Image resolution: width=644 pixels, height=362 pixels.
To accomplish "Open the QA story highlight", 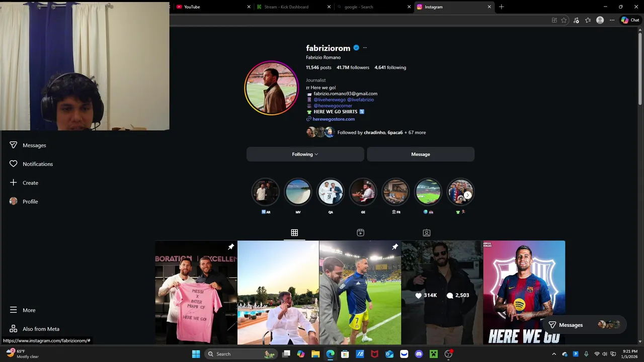I will tap(331, 192).
